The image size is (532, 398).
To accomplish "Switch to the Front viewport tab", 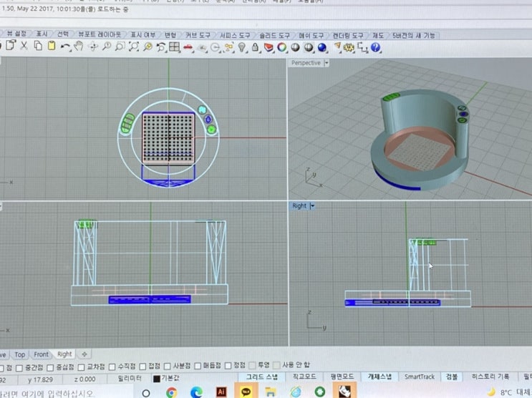I will click(x=41, y=354).
